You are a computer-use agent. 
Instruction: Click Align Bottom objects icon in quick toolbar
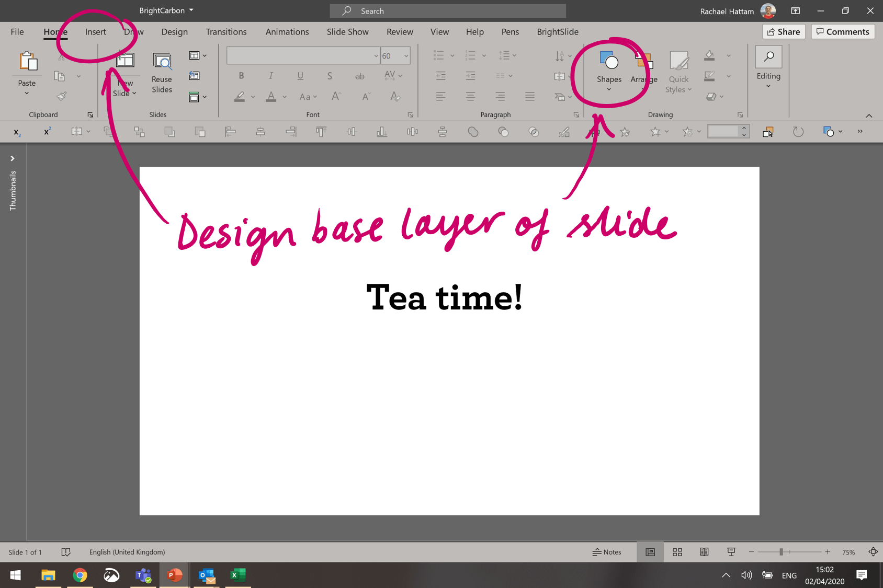click(382, 132)
